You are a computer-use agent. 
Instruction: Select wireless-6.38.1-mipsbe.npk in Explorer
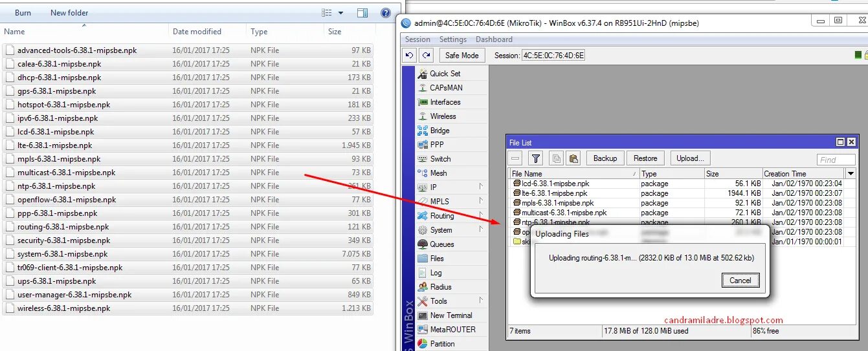point(188,308)
